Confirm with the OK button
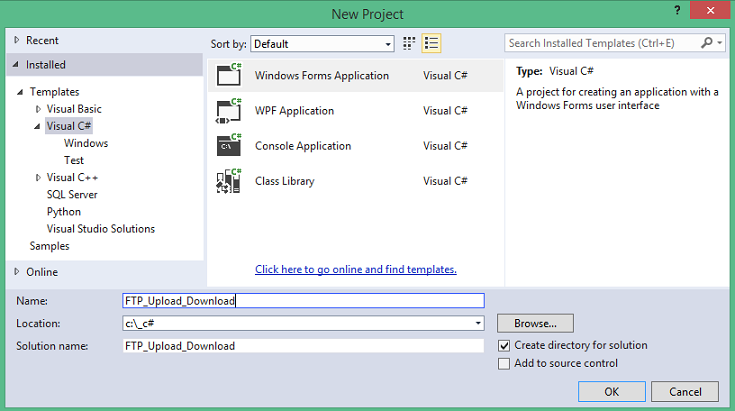 click(612, 391)
